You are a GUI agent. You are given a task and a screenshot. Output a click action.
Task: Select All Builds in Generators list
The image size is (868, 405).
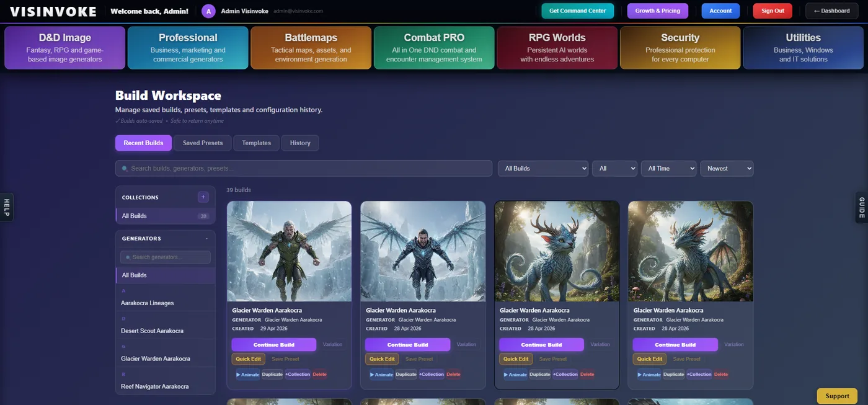[x=166, y=275]
